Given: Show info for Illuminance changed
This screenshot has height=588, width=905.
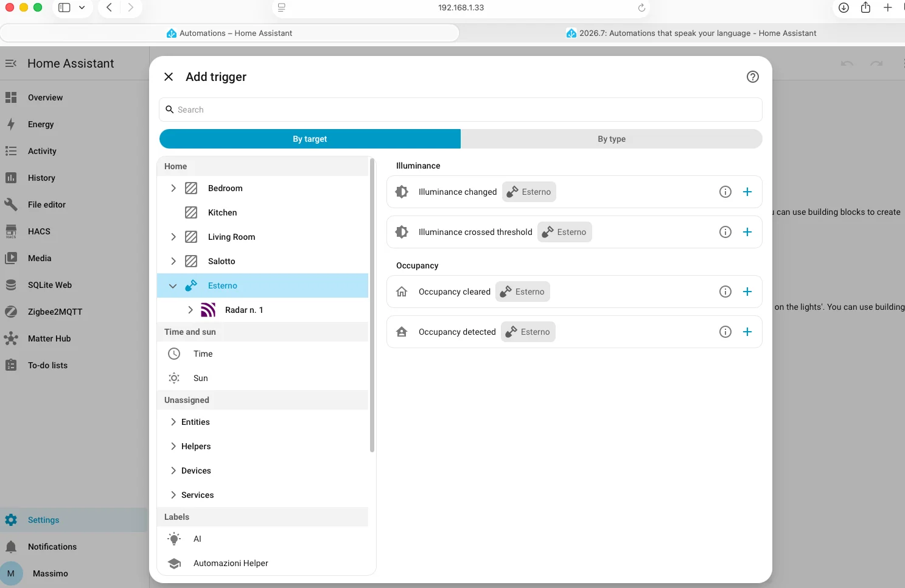Looking at the screenshot, I should [x=725, y=192].
